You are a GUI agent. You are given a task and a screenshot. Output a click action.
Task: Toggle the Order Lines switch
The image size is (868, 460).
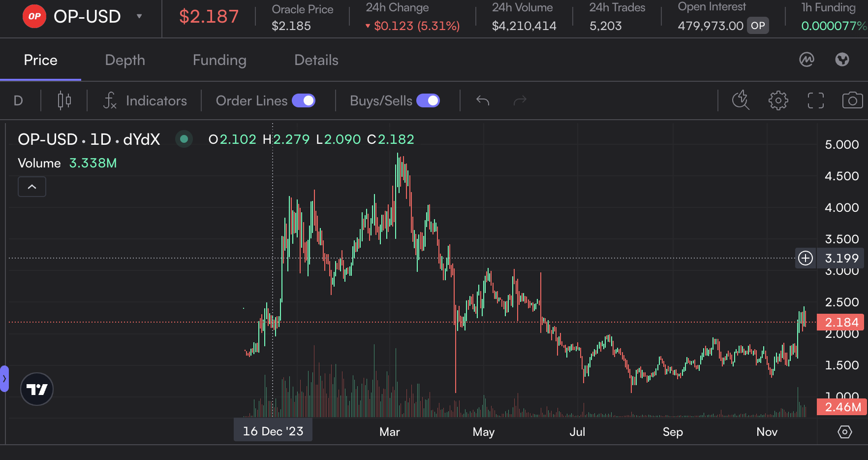click(304, 100)
